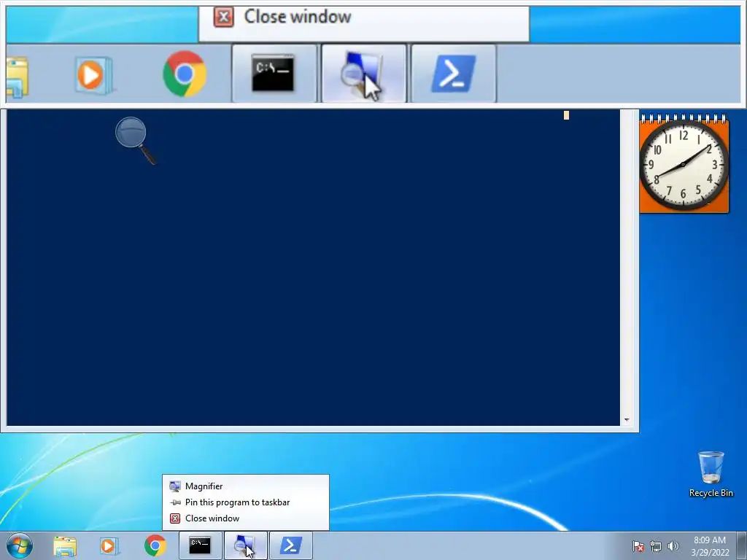747x560 pixels.
Task: Launch Windows Media Player from the taskbar
Action: coord(109,545)
